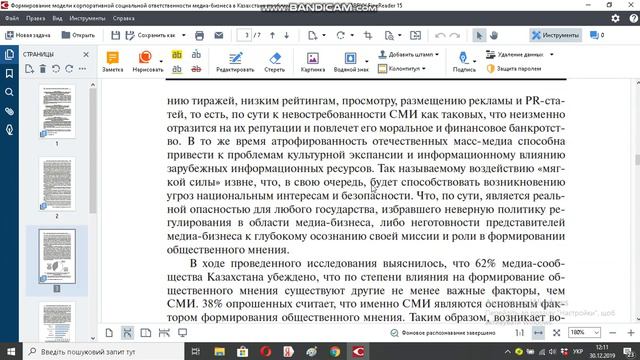Click the undo arrow icon
Image resolution: width=640 pixels, height=360 pixels.
click(440, 36)
